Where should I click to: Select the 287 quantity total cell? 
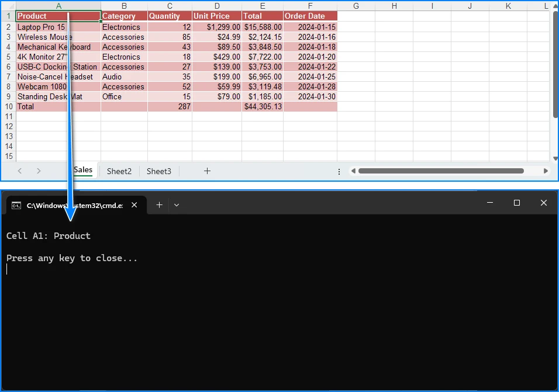[170, 106]
